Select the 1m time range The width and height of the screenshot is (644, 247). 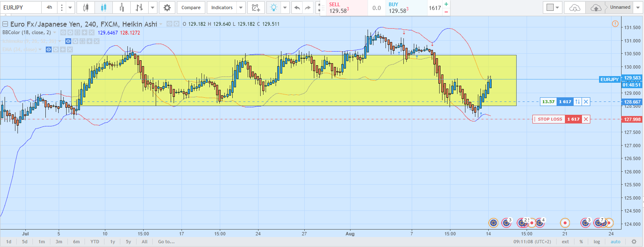pos(42,242)
